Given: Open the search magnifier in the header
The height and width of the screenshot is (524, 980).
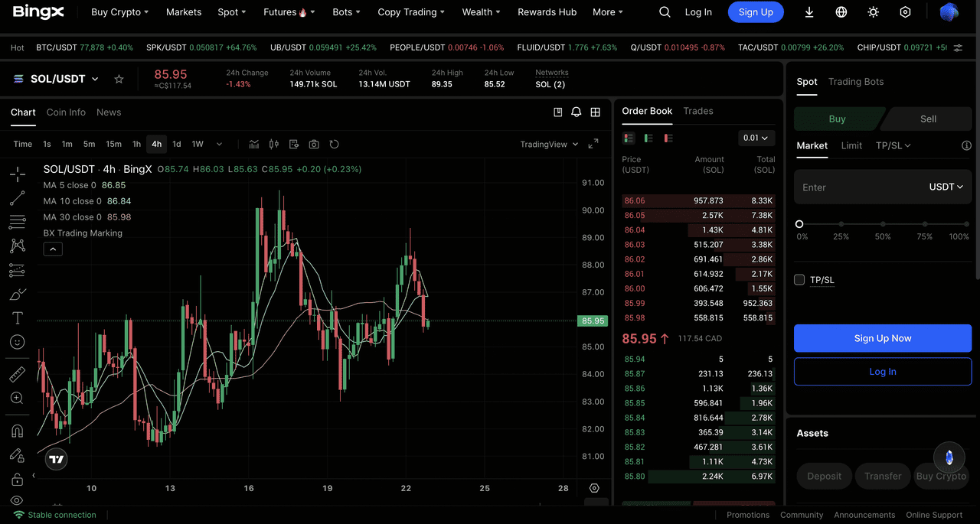Looking at the screenshot, I should pyautogui.click(x=665, y=12).
